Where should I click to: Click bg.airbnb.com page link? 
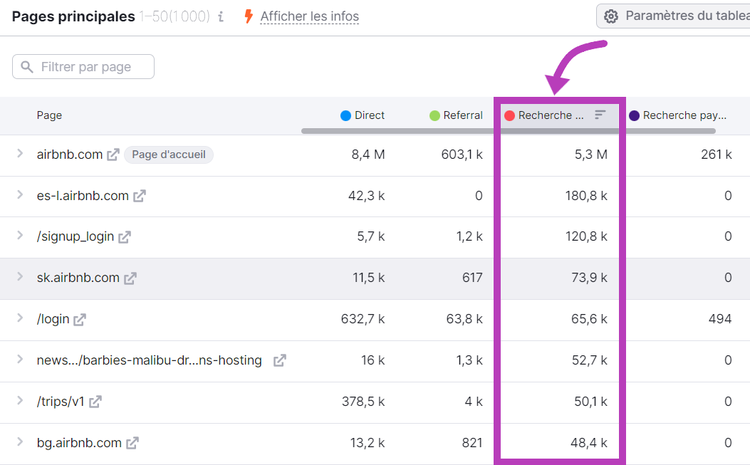tap(79, 443)
